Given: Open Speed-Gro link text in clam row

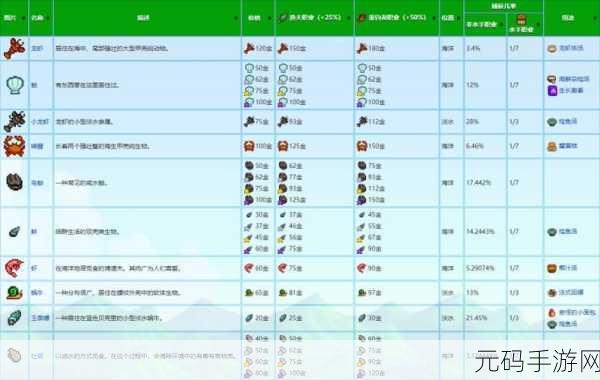Looking at the screenshot, I should coord(571,91).
